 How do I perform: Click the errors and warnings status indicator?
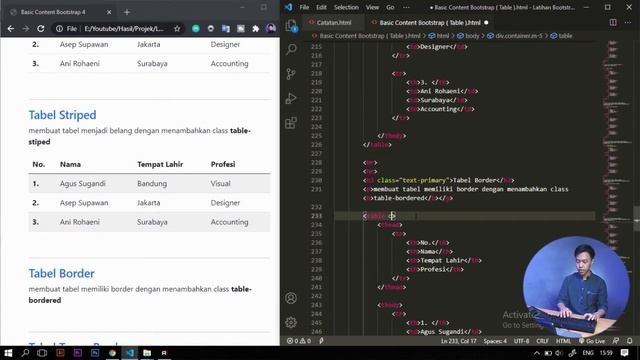[299, 341]
